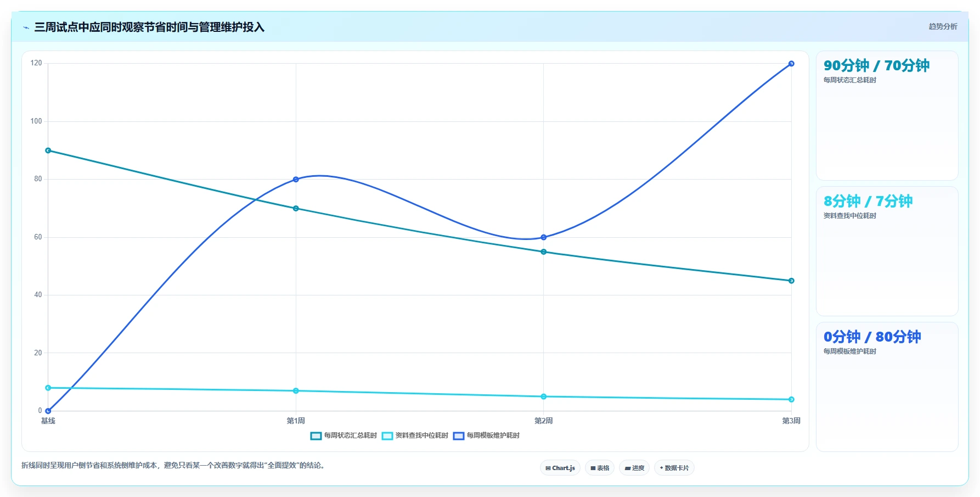
Task: Click card caption 每周模板维护耗时 under 0分钟
Action: click(849, 351)
